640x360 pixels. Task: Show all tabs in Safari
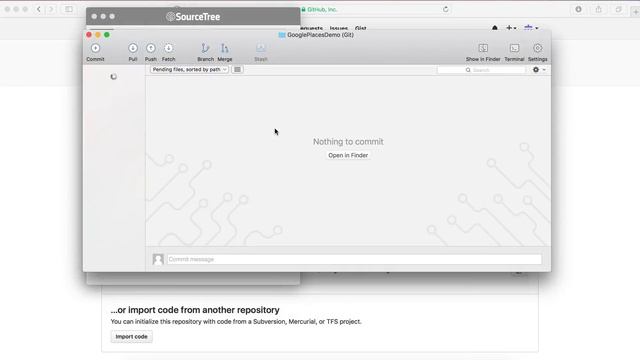[x=618, y=9]
